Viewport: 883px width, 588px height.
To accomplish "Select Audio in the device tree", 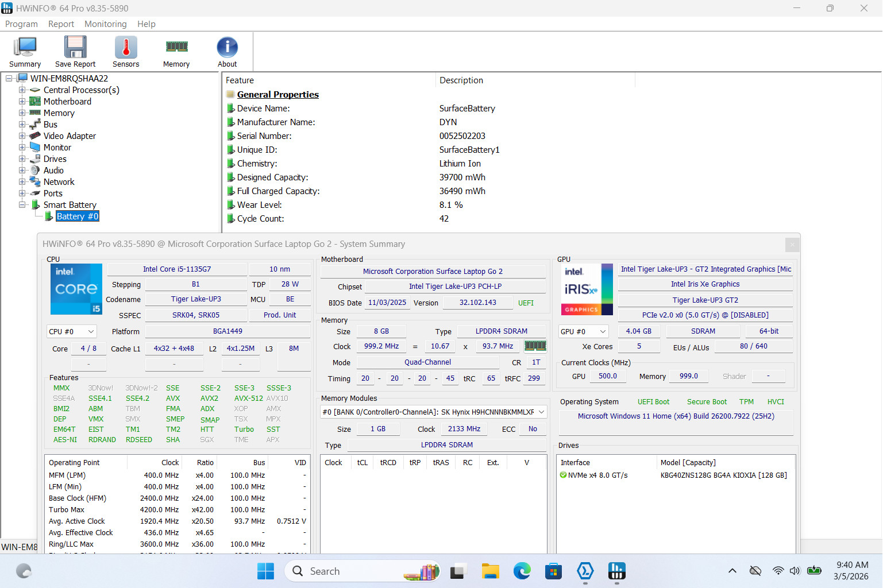I will click(53, 171).
